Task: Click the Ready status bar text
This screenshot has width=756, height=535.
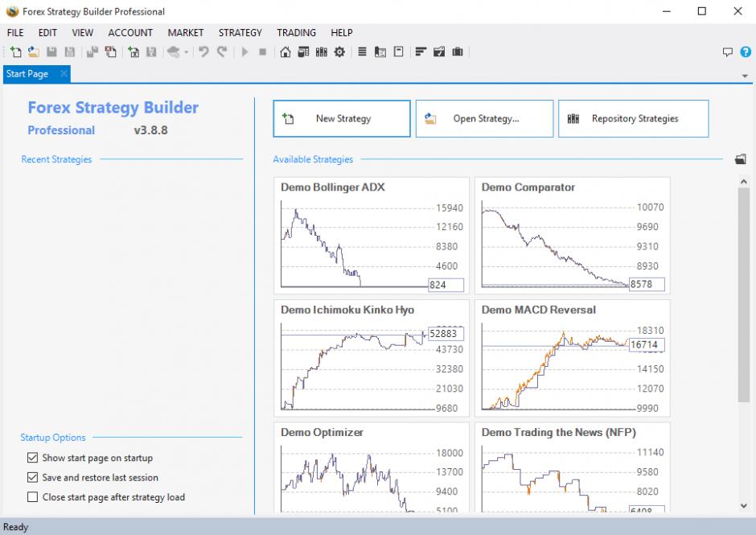Action: pos(16,527)
